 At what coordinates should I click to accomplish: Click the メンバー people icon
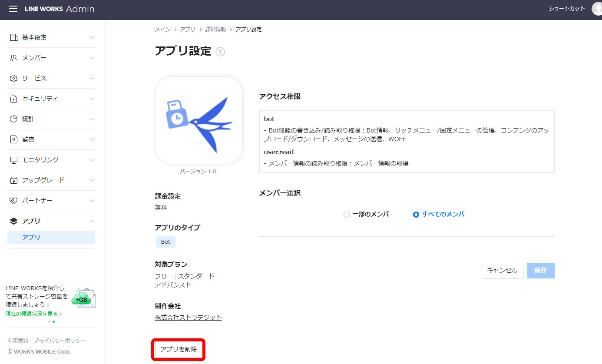point(13,58)
